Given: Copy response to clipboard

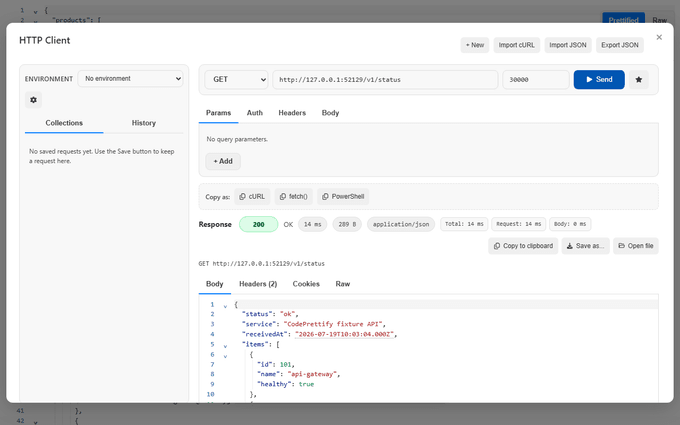Looking at the screenshot, I should pos(523,246).
